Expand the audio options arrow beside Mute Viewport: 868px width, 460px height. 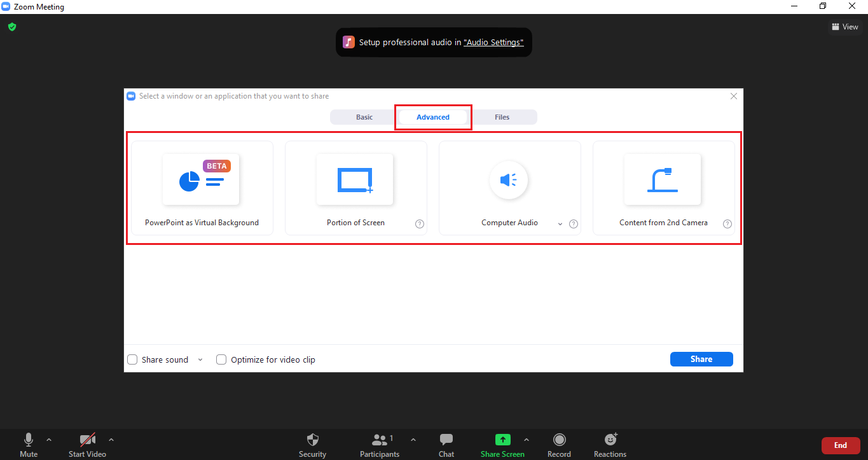tap(49, 439)
